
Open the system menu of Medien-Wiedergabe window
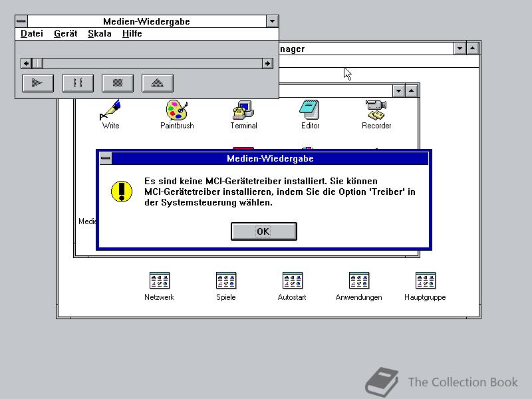click(21, 21)
